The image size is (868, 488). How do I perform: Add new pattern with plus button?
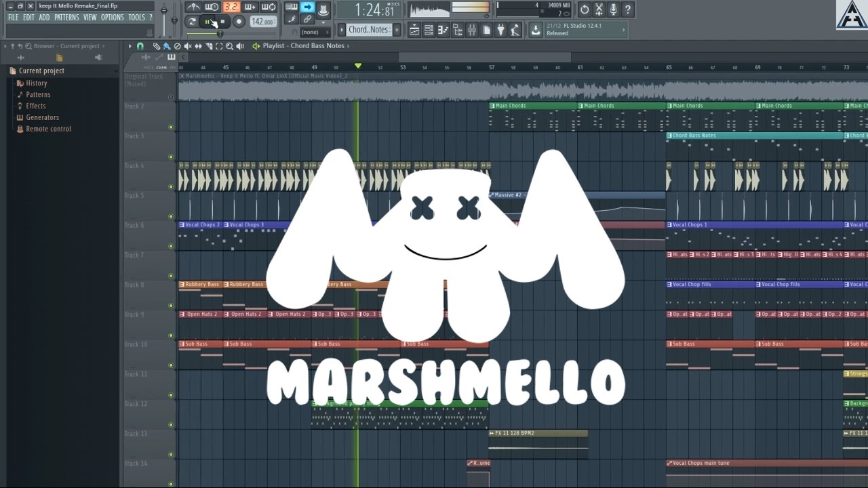pyautogui.click(x=397, y=30)
